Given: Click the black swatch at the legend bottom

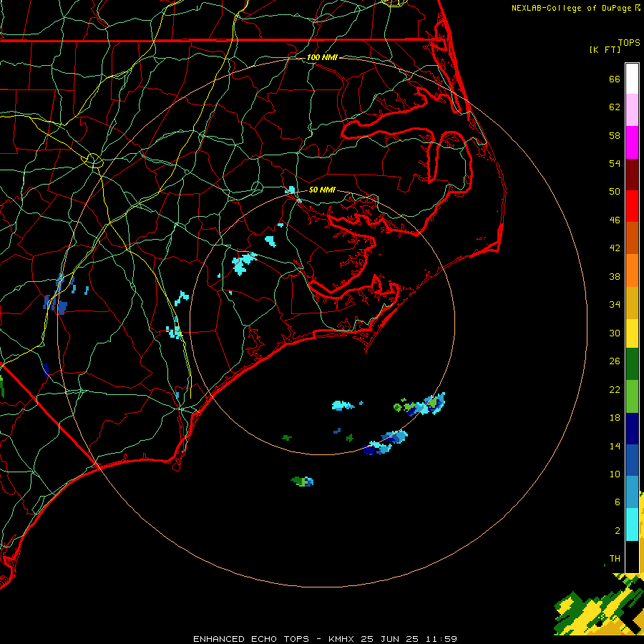Looking at the screenshot, I should [x=632, y=557].
